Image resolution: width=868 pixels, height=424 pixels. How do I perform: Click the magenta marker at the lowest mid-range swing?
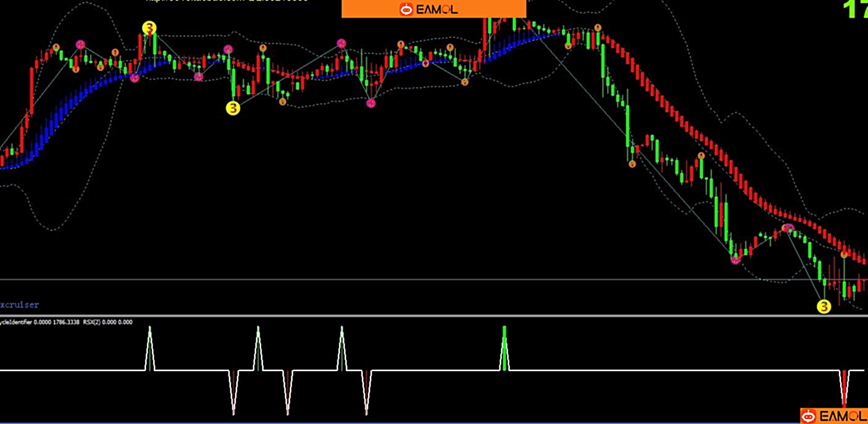[371, 103]
